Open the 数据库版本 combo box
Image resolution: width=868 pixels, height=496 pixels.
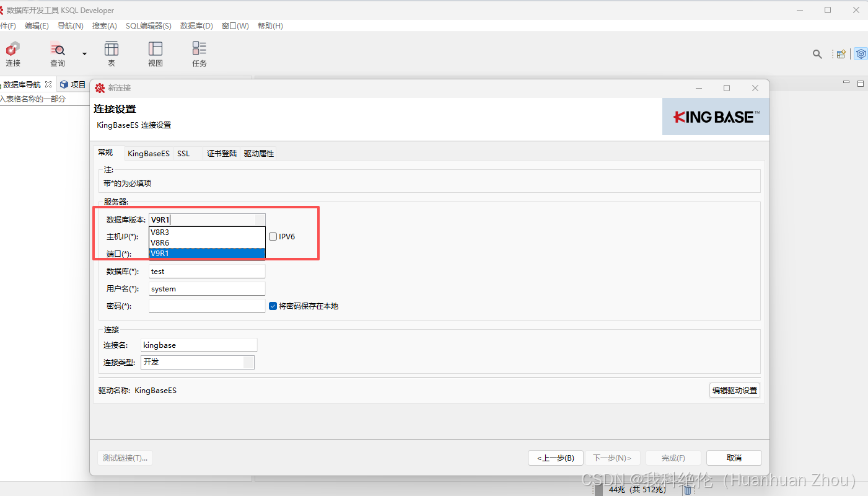pos(208,219)
